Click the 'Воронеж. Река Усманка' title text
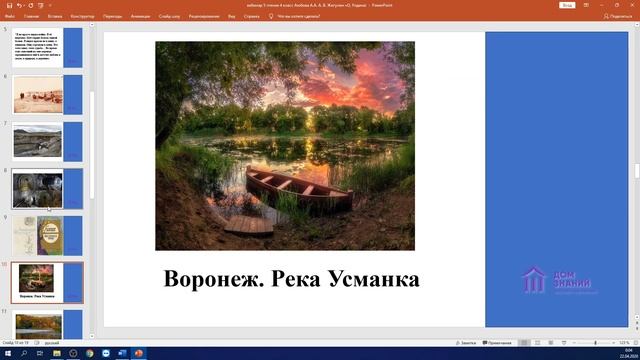The image size is (640, 360). [x=291, y=279]
